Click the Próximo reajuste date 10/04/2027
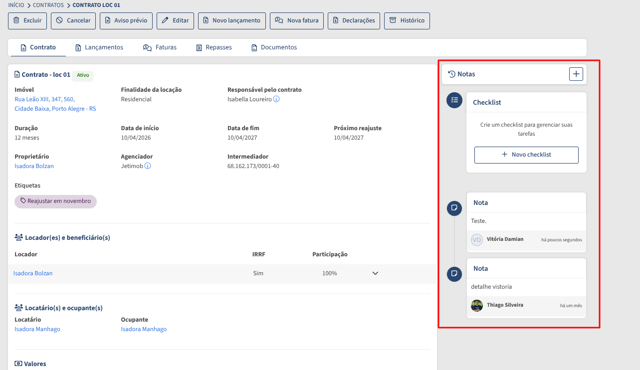 pyautogui.click(x=349, y=137)
